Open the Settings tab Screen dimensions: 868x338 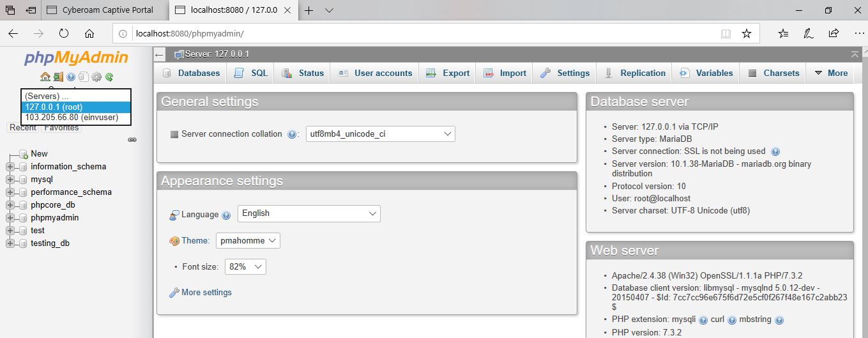point(565,73)
